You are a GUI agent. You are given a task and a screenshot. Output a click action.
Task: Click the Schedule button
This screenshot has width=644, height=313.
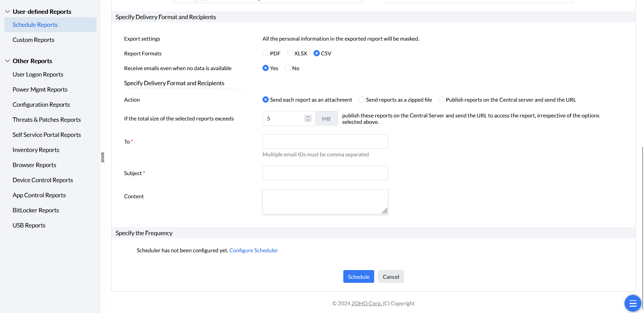click(x=358, y=277)
